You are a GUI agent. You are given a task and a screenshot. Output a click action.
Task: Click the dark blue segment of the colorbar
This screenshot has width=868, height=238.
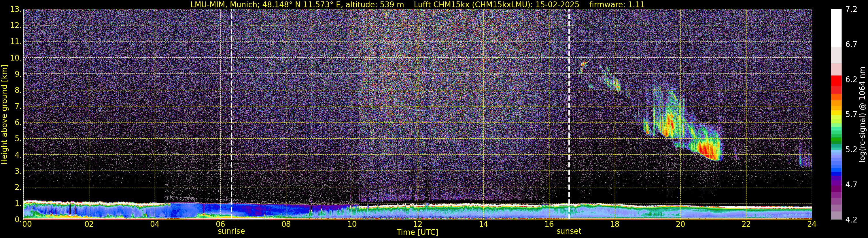coord(836,174)
